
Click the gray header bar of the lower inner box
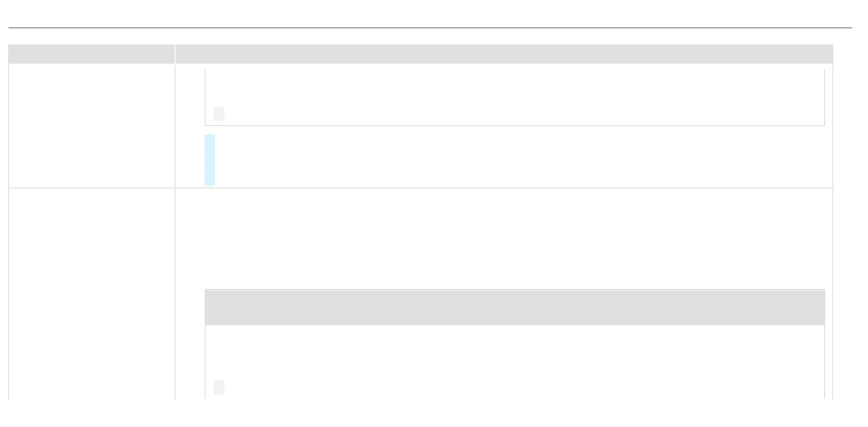(514, 307)
